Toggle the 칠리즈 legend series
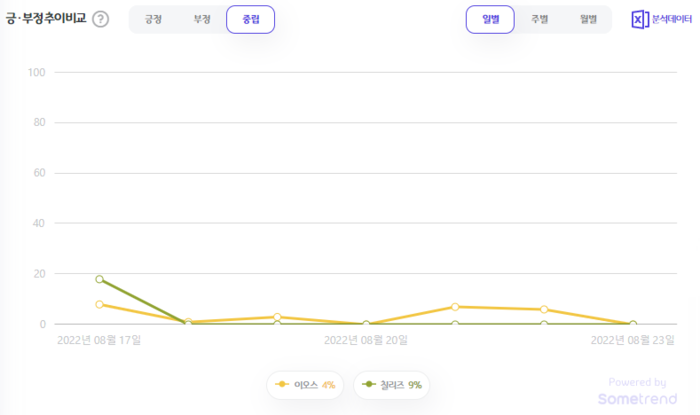This screenshot has width=700, height=415. [392, 385]
